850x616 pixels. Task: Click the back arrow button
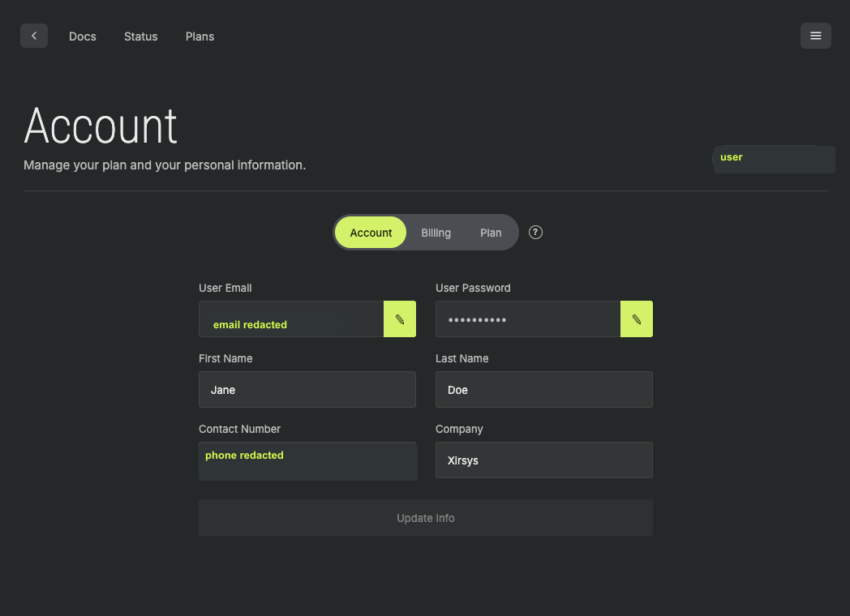(34, 36)
